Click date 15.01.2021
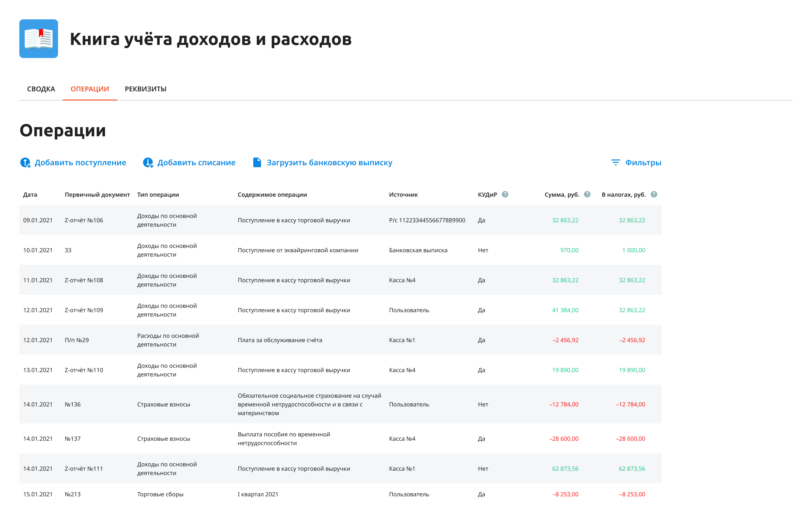The height and width of the screenshot is (505, 812). click(x=38, y=494)
